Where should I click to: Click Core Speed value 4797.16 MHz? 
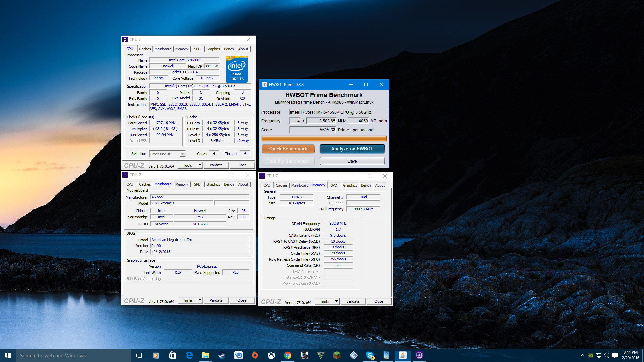(x=165, y=123)
